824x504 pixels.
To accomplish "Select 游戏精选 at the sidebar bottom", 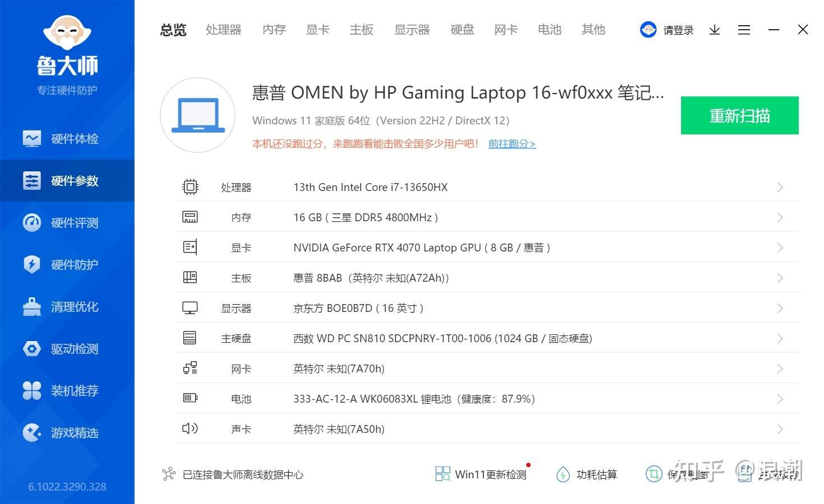I will 67,432.
